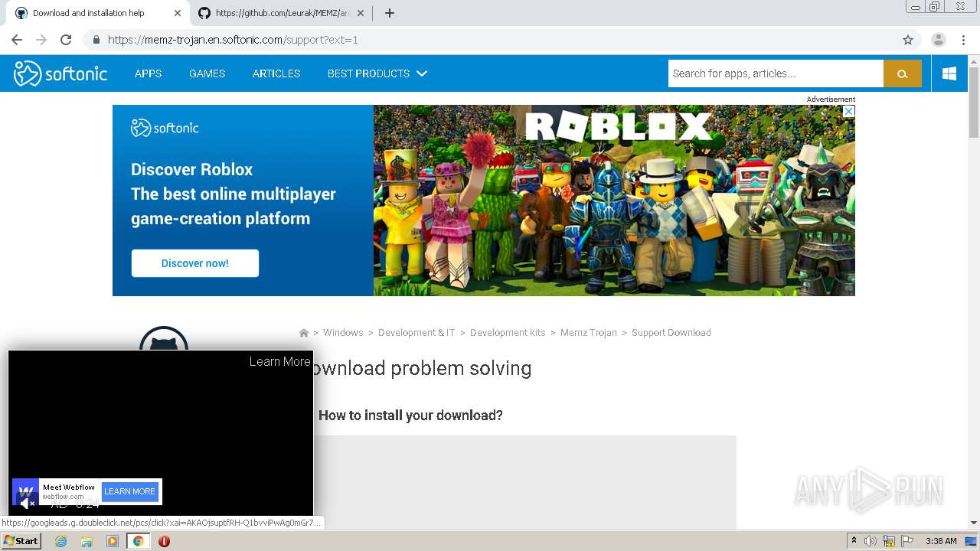Click the padlock site info icon
980x551 pixels.
click(96, 40)
